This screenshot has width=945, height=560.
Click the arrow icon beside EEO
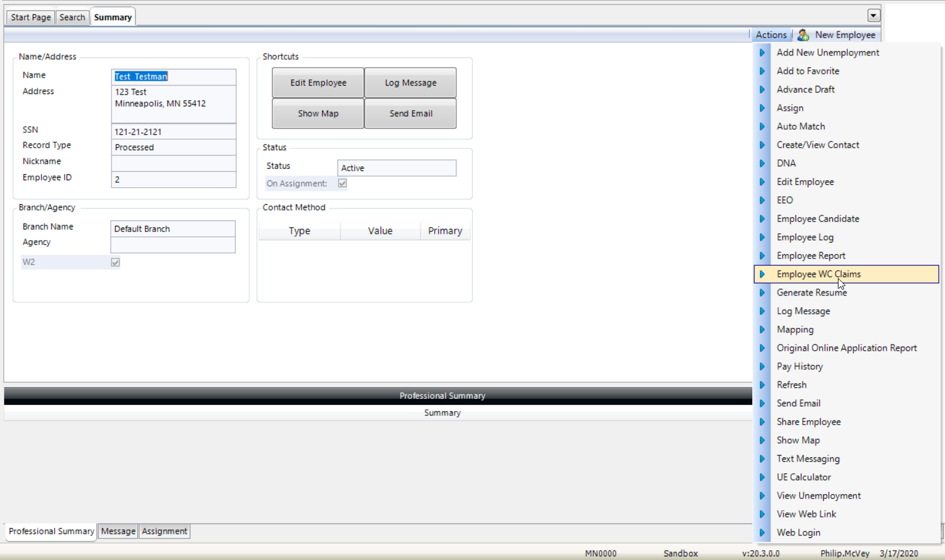coord(762,201)
